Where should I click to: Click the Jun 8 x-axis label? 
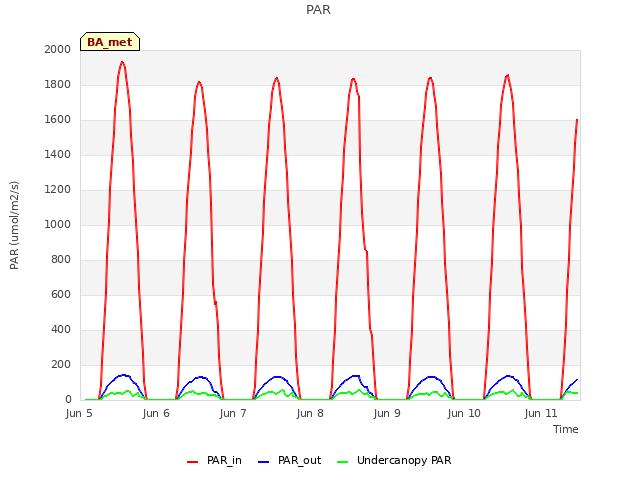point(310,413)
